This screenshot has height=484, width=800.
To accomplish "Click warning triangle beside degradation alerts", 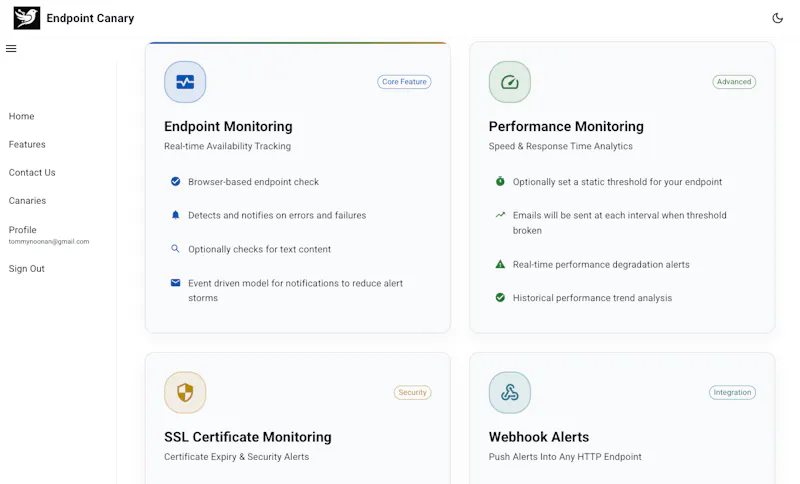I will coord(500,264).
